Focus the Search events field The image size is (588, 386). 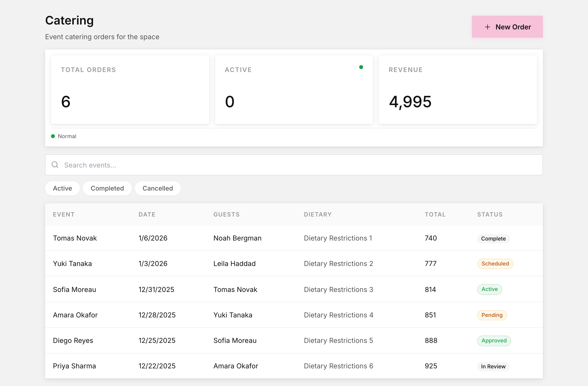point(294,165)
